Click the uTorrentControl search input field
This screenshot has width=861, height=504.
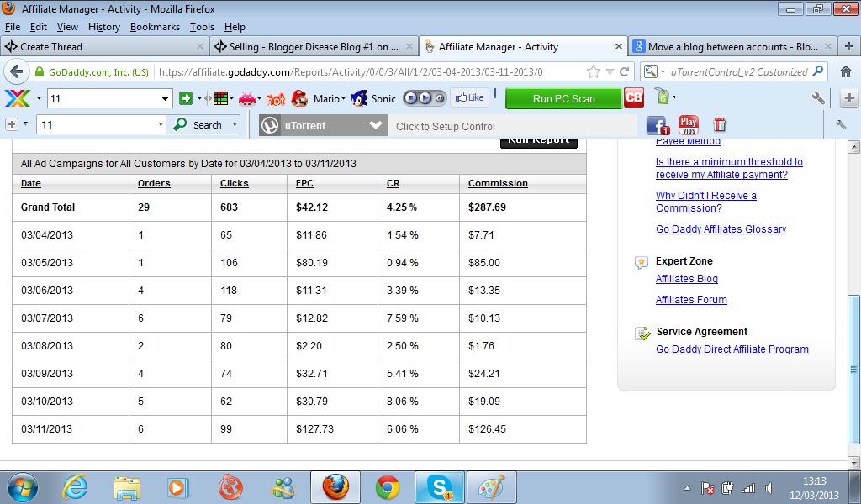737,72
